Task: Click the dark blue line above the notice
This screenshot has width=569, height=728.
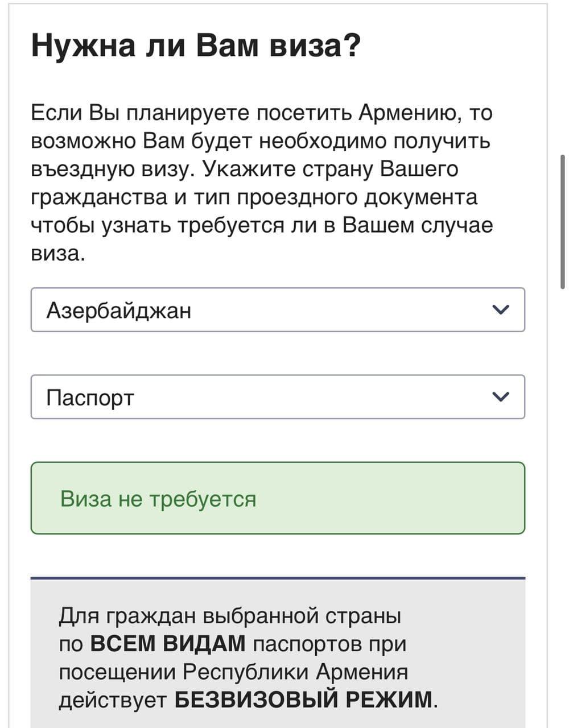Action: tap(278, 578)
